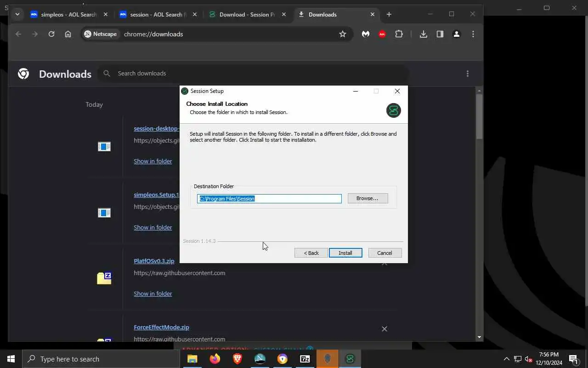Click the PlatfOSv0.3.zip archive icon

(104, 278)
